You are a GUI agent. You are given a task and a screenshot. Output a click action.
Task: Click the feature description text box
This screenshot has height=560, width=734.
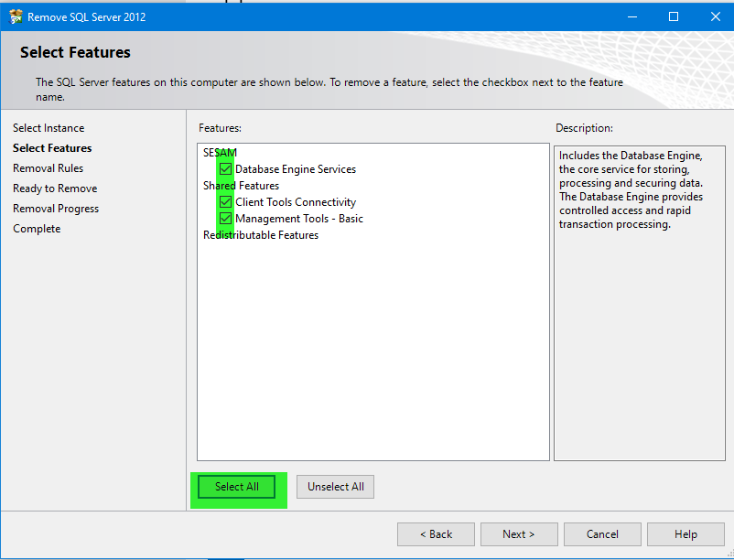[640, 303]
